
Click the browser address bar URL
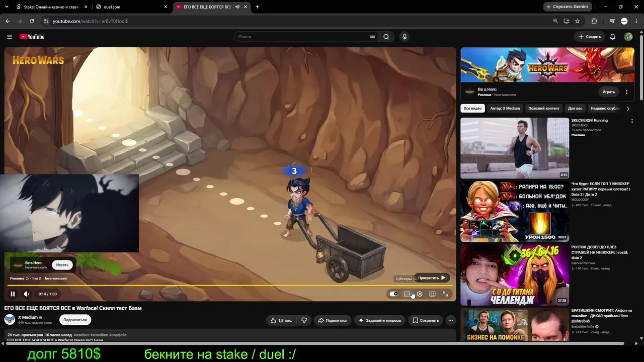pos(91,21)
